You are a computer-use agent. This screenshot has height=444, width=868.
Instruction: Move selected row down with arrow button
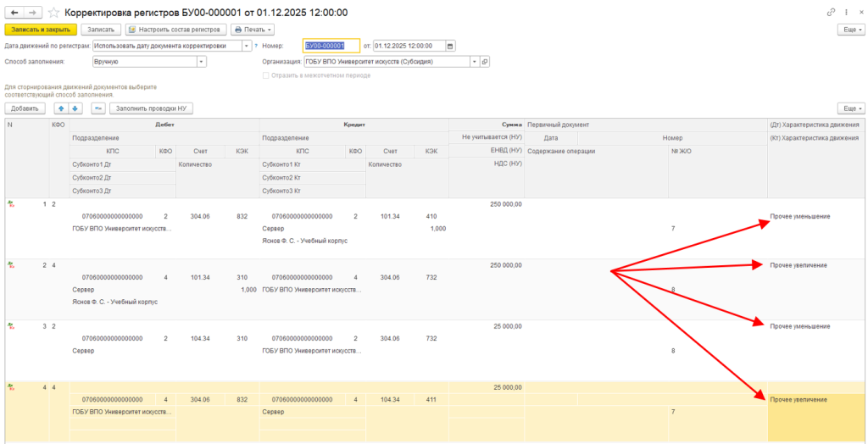coord(75,108)
